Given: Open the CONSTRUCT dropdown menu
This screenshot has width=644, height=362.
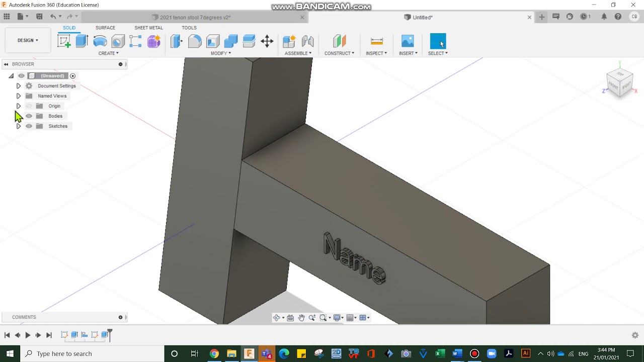Looking at the screenshot, I should click(x=339, y=53).
